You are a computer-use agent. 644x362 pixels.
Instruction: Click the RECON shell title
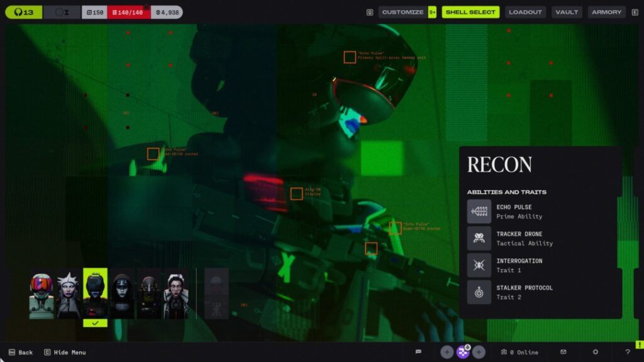(x=499, y=165)
